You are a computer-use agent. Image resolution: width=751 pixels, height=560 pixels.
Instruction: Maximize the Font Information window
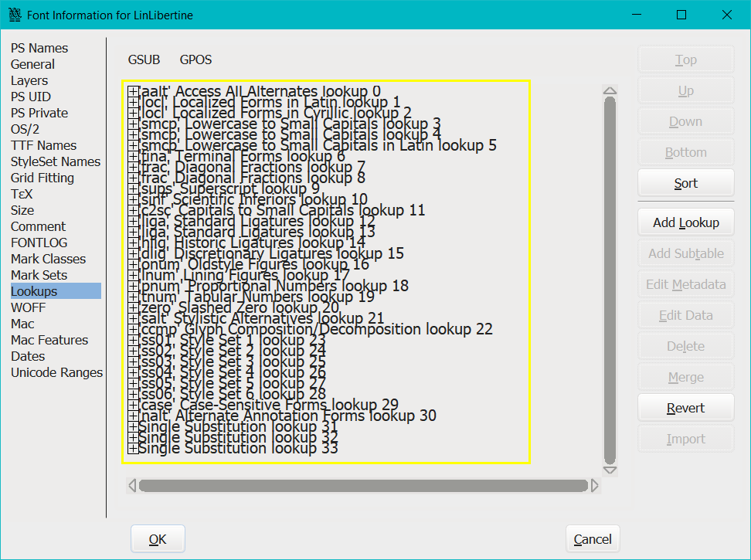point(681,15)
